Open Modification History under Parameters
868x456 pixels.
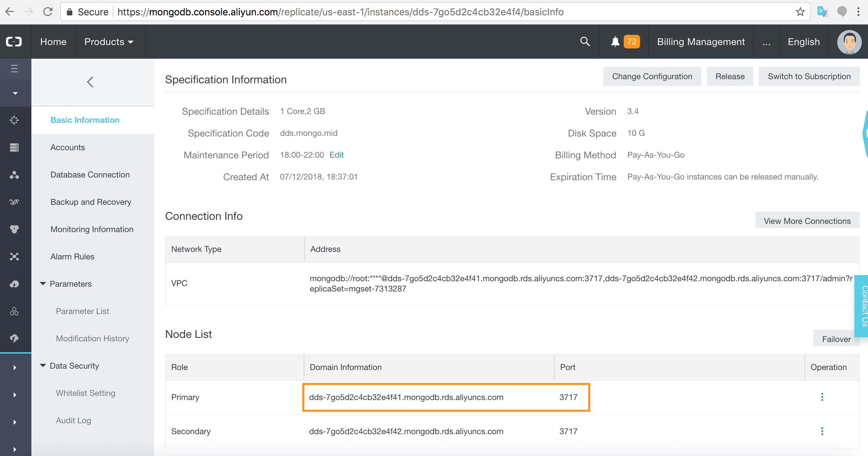[92, 339]
